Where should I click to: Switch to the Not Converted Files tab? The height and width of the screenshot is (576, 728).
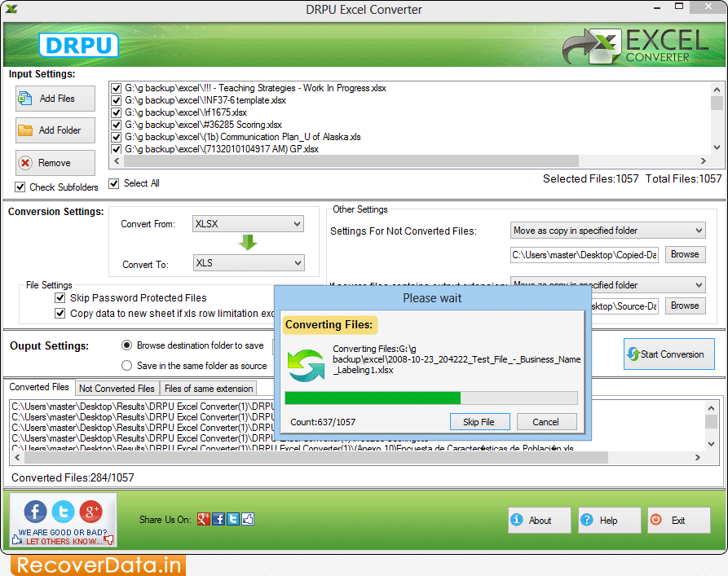click(117, 389)
